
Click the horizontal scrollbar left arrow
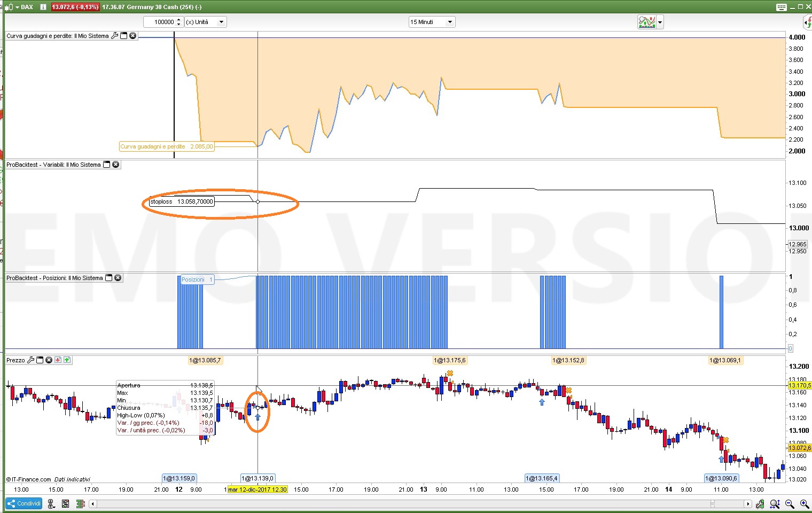[93, 503]
